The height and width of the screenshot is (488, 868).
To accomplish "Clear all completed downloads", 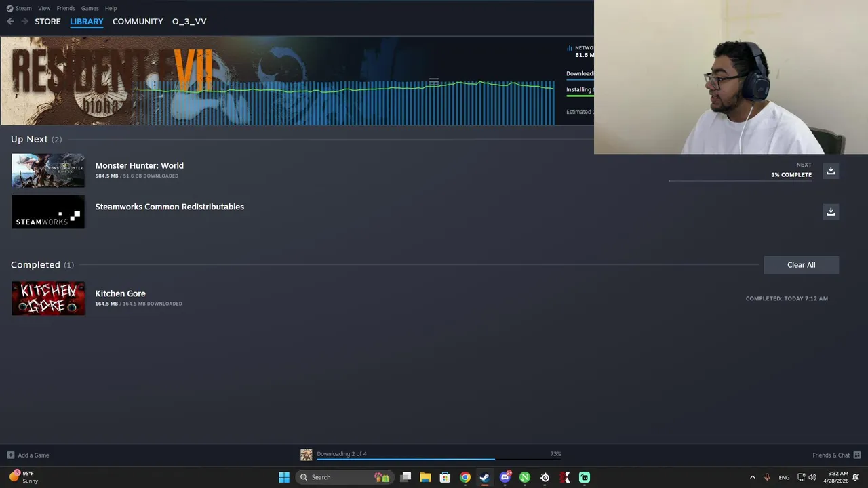I will coord(802,265).
